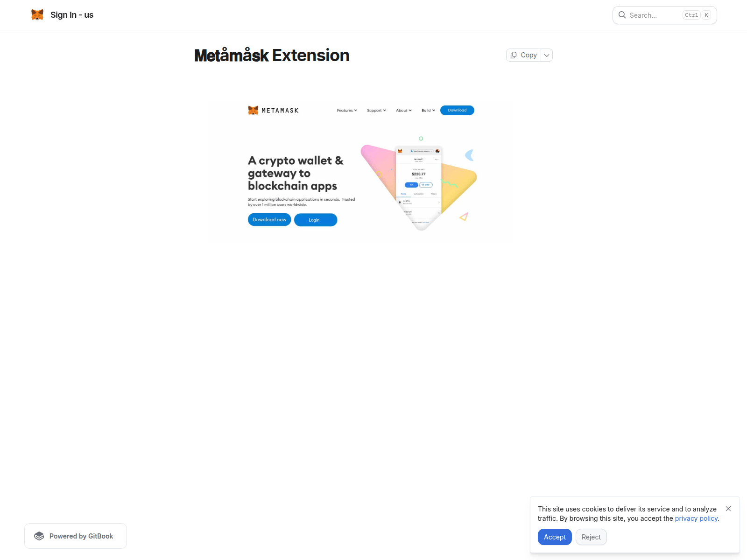Open the privacy policy link
747x560 pixels.
696,518
